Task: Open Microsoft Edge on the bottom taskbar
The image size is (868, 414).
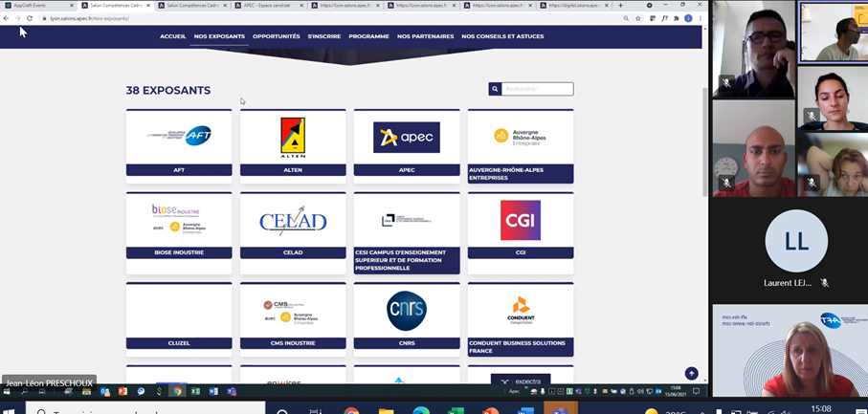Action: [x=421, y=410]
